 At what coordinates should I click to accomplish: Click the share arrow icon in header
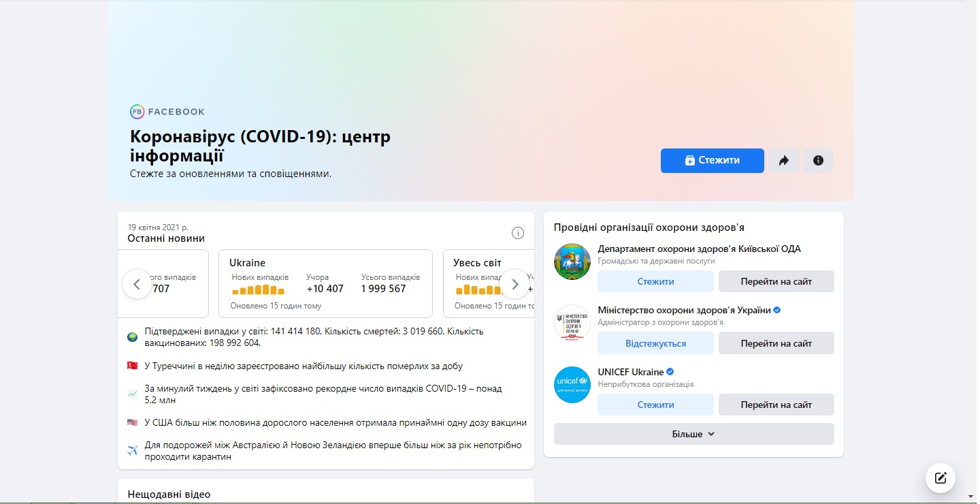tap(784, 161)
